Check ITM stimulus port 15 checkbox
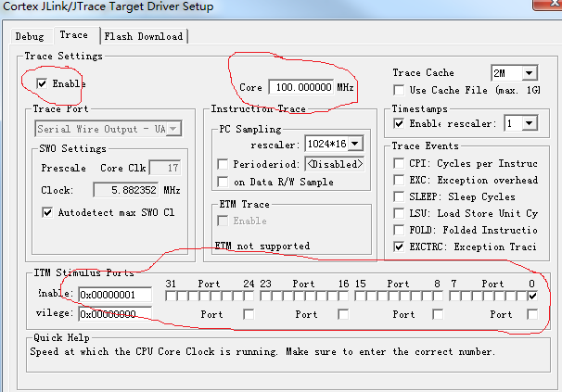The height and width of the screenshot is (392, 562). (360, 296)
